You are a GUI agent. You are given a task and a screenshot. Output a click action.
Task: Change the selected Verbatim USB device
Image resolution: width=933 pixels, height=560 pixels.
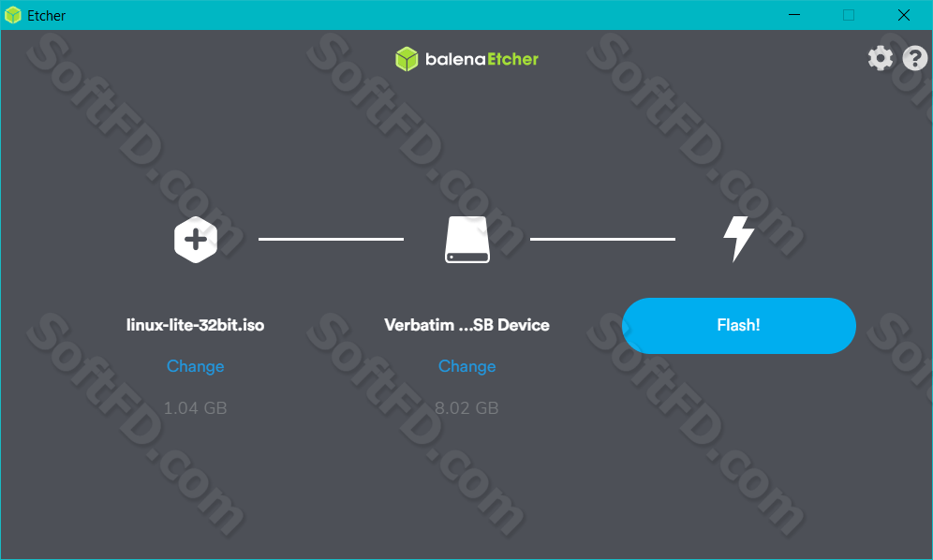point(467,366)
